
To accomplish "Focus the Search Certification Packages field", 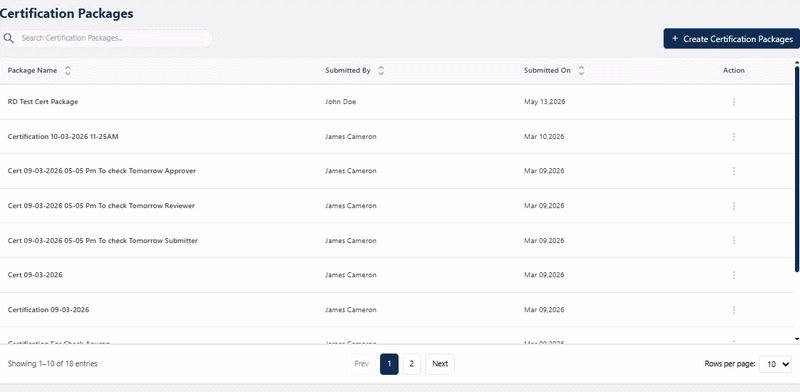I will click(x=115, y=38).
